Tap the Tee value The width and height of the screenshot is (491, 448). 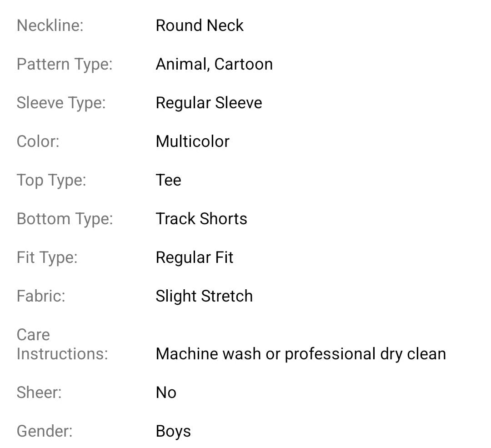click(168, 180)
